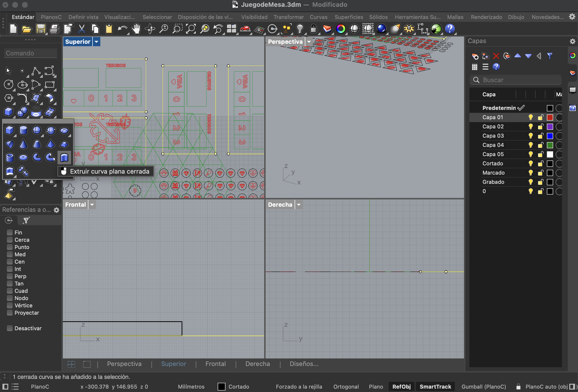Click the lock objects padlock icon
Screen dimensions: 578x392
click(313, 29)
